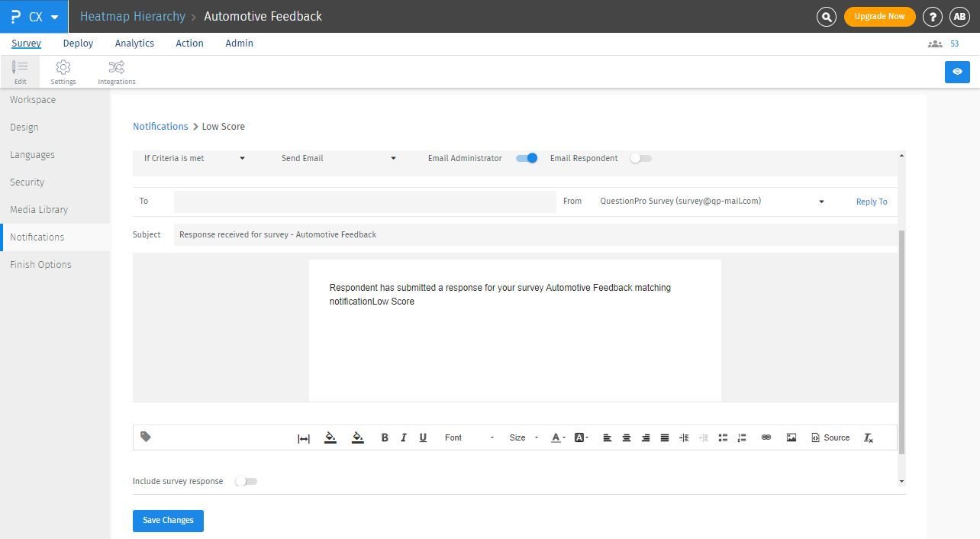Open Settings gear in the ribbon
This screenshot has width=980, height=539.
[63, 72]
